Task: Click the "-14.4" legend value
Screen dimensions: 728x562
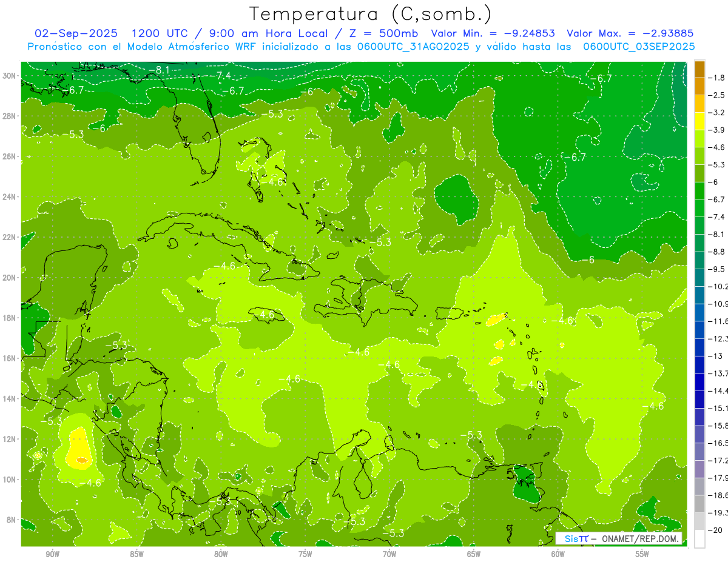Action: 718,390
